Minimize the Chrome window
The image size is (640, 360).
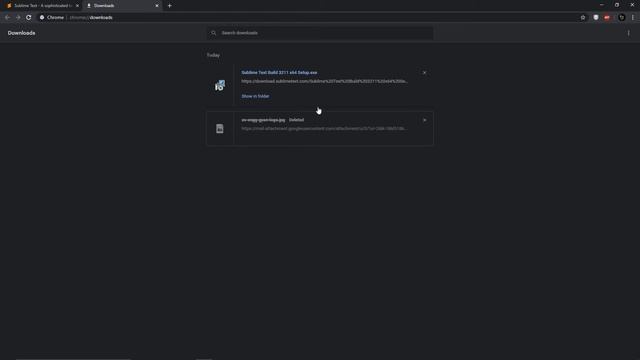[x=602, y=5]
